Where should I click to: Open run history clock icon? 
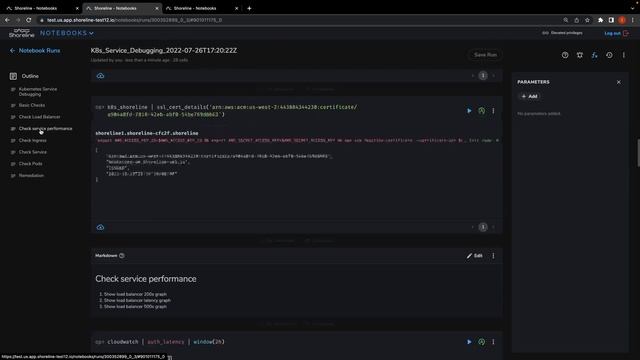coord(609,55)
